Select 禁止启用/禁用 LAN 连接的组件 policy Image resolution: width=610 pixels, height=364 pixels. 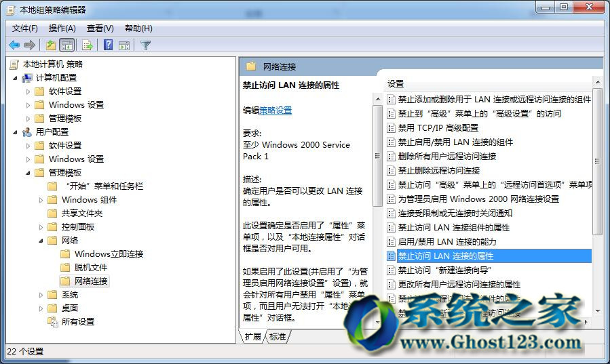click(455, 142)
